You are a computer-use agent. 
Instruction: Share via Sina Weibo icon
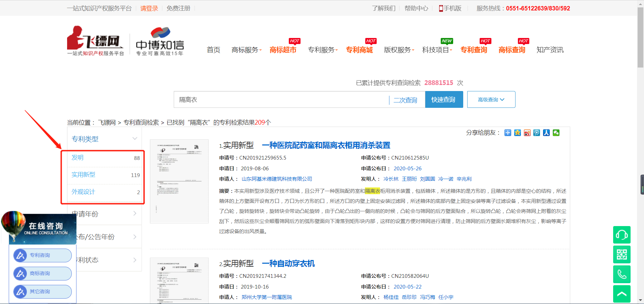tap(527, 133)
